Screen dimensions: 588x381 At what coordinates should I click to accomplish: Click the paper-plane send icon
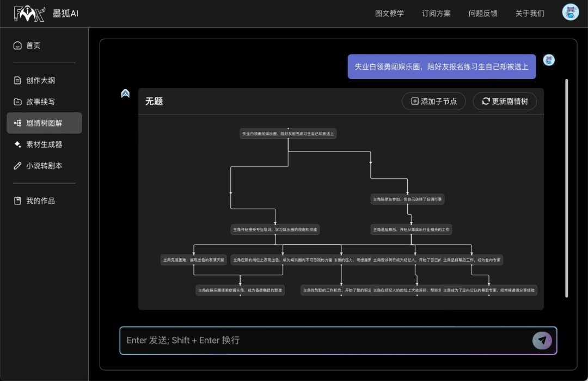click(x=542, y=340)
